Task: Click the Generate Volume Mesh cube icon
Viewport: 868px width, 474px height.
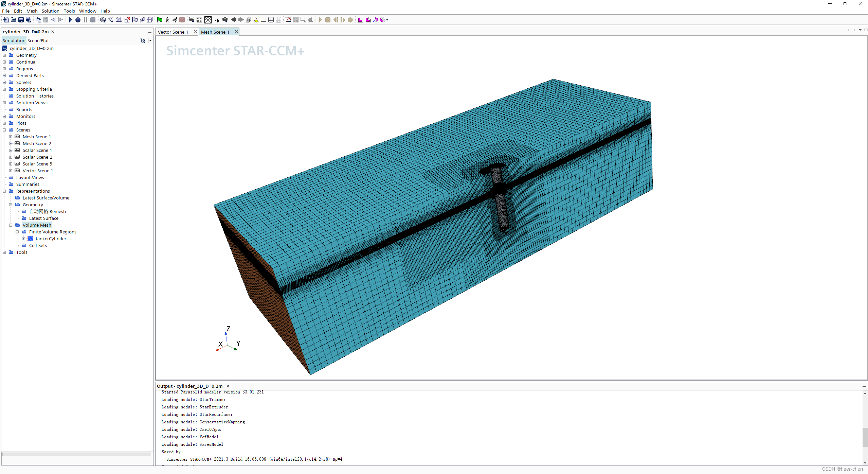Action: pos(103,20)
